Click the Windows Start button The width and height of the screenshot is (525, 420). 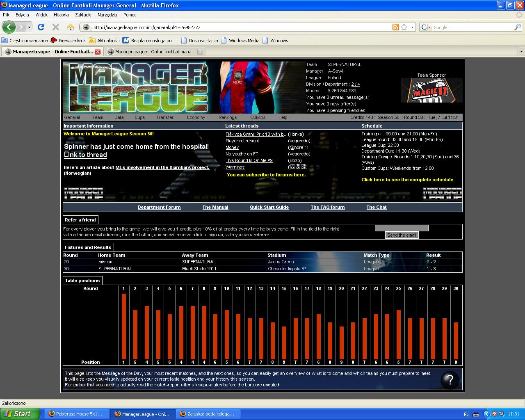(x=20, y=414)
